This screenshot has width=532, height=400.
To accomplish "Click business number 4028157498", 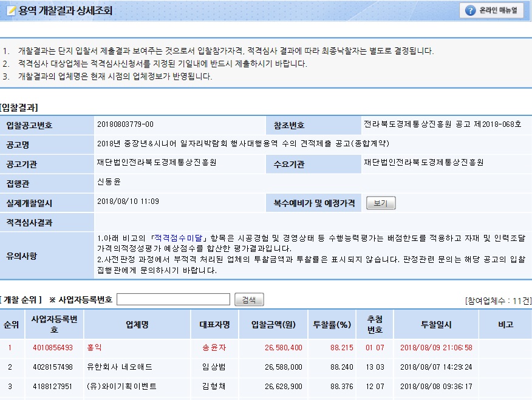I will click(52, 367).
